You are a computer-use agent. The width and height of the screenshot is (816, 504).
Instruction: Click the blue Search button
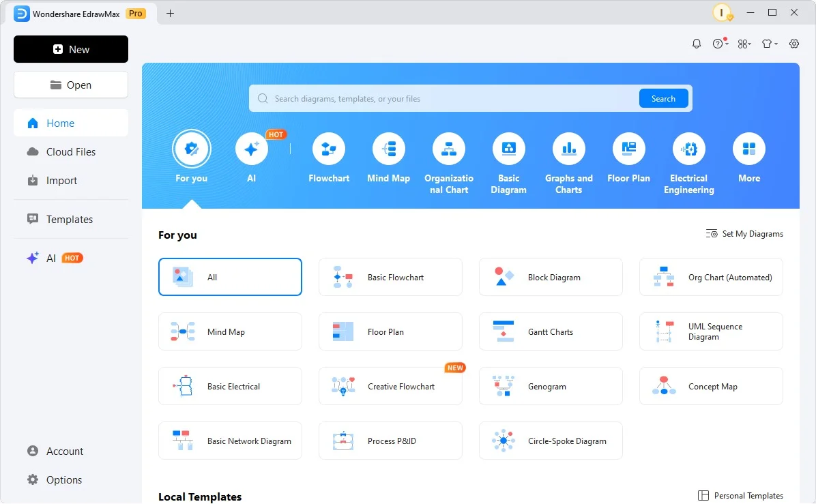tap(664, 99)
